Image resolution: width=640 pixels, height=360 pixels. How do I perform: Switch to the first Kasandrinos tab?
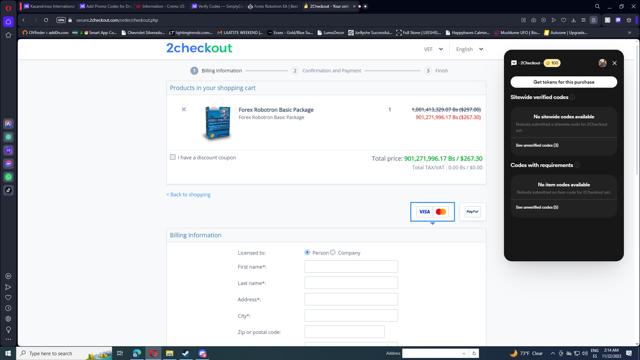49,7
